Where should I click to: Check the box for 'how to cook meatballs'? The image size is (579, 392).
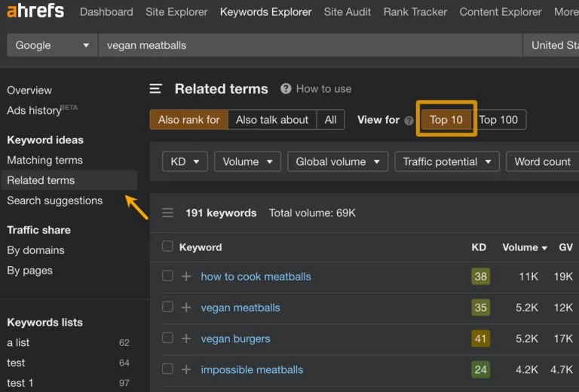click(167, 276)
